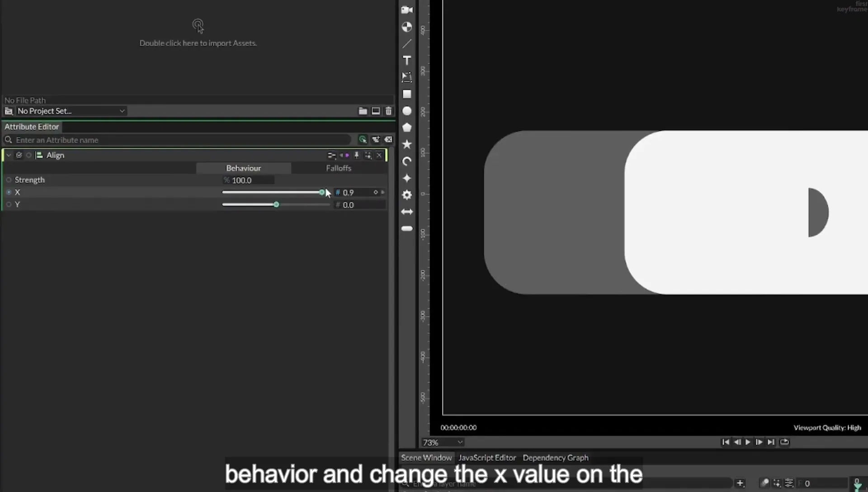Click the Y value slider handle
868x492 pixels.
point(276,205)
